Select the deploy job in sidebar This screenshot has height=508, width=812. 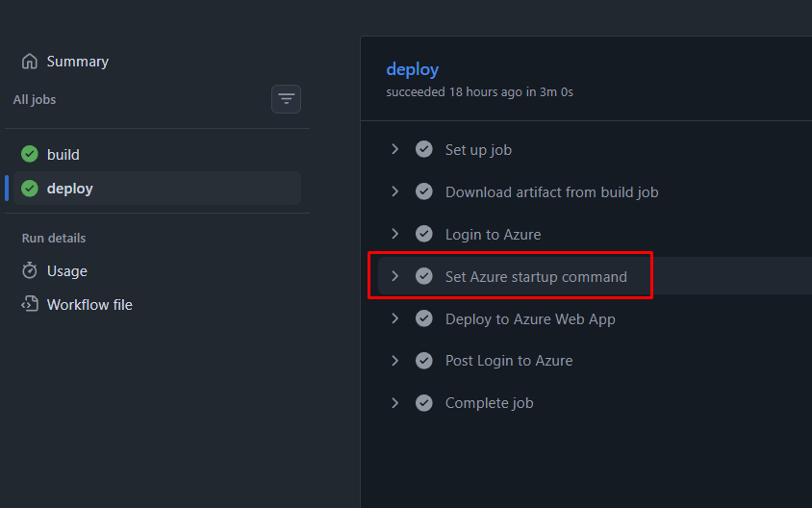click(x=158, y=188)
